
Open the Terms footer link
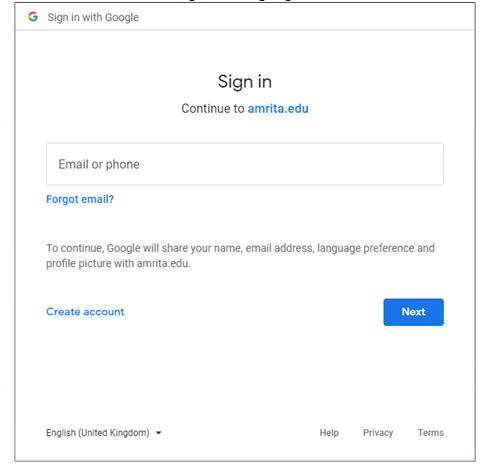(x=431, y=433)
